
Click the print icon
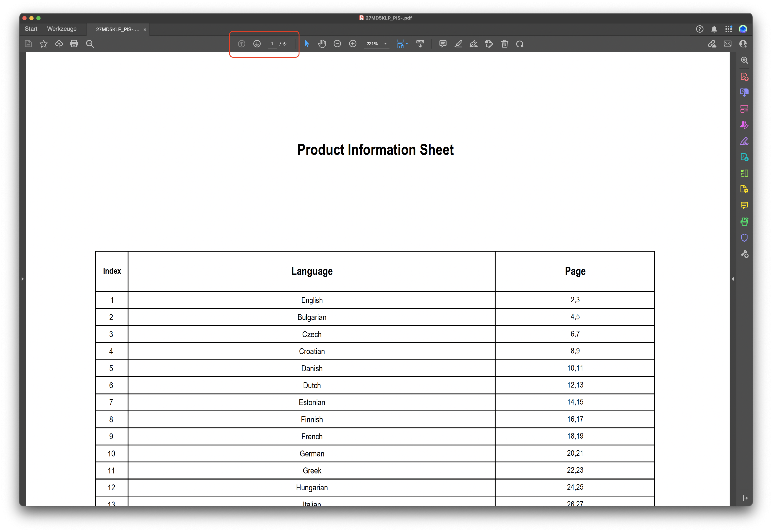[74, 44]
